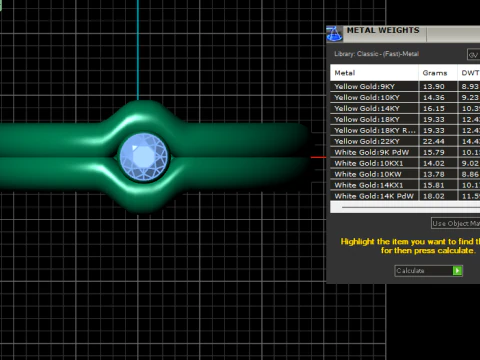Click the 14.36 grams value
Screen dimensions: 480x360
(434, 98)
